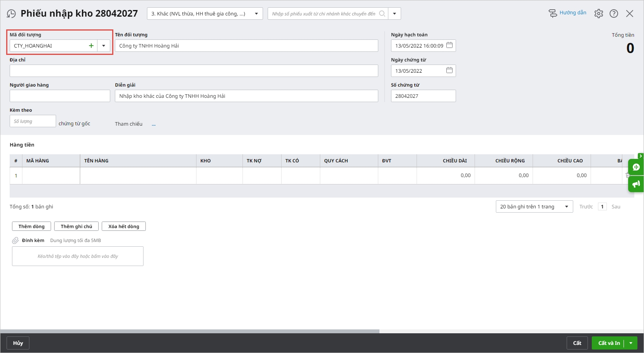Expand the Cất và In arrow options
The height and width of the screenshot is (353, 644).
tap(631, 343)
